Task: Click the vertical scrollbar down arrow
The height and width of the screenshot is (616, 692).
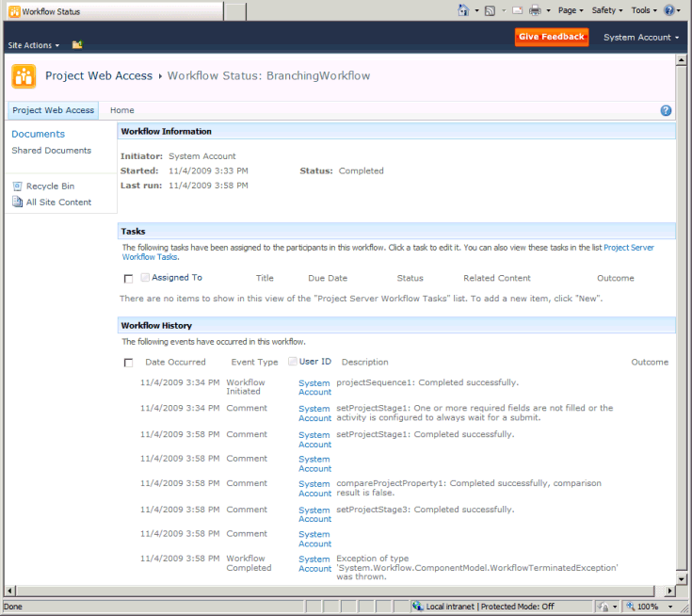Action: [x=681, y=579]
